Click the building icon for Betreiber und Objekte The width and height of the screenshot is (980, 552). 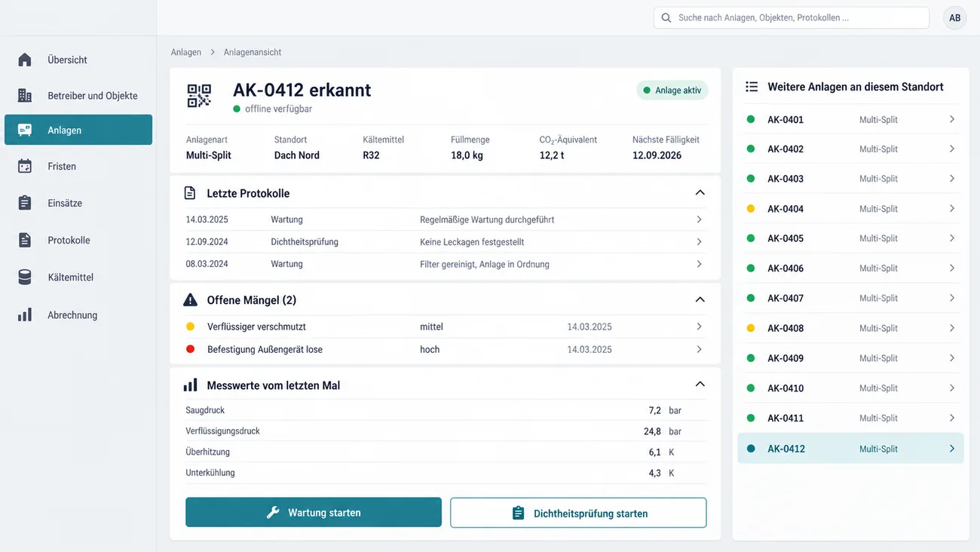[25, 95]
